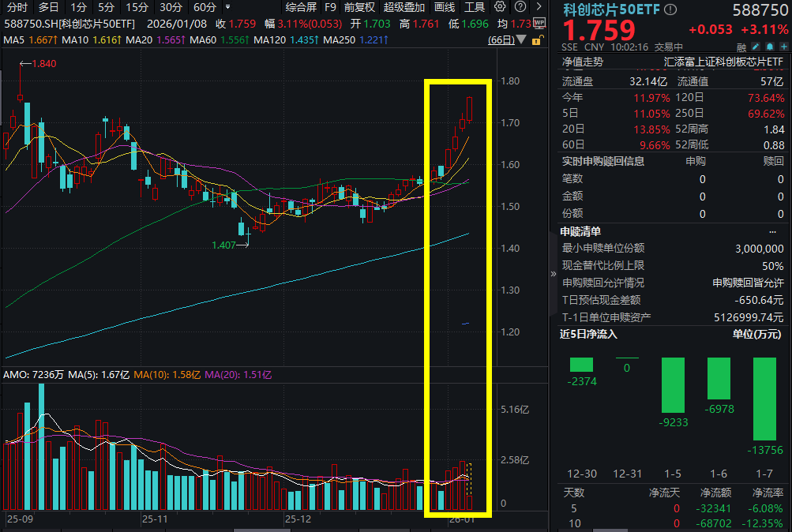Viewport: 792px width, 532px height.
Task: Open 申赎清单 more options ellipsis
Action: click(772, 232)
